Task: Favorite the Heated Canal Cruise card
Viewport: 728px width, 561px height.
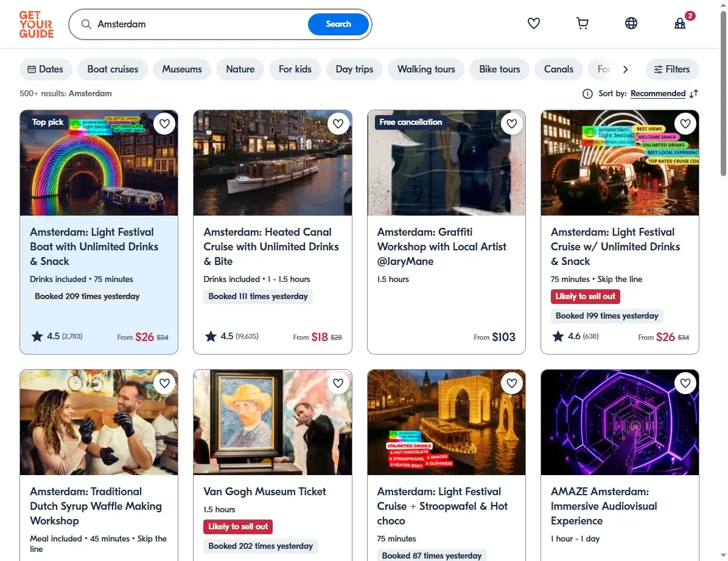Action: 338,124
